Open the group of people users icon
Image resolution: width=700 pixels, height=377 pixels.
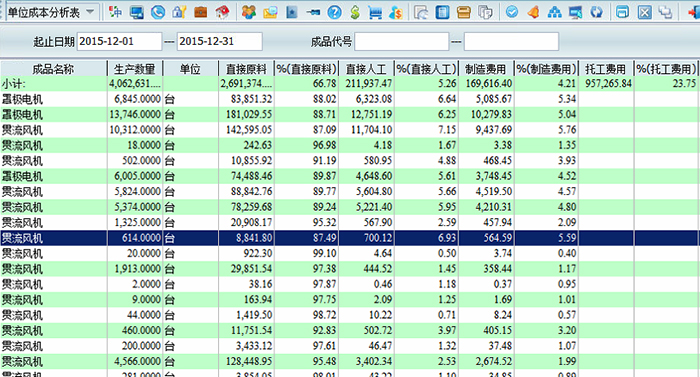[249, 12]
